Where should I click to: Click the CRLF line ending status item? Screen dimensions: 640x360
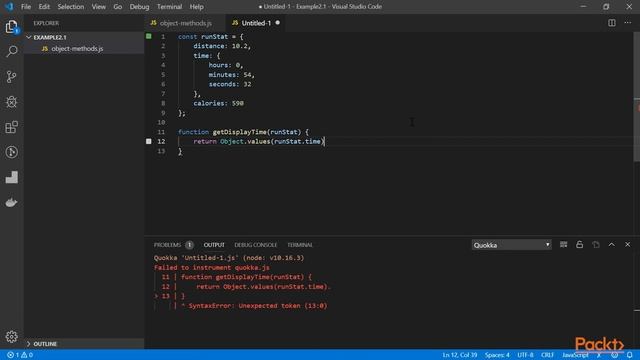click(547, 355)
